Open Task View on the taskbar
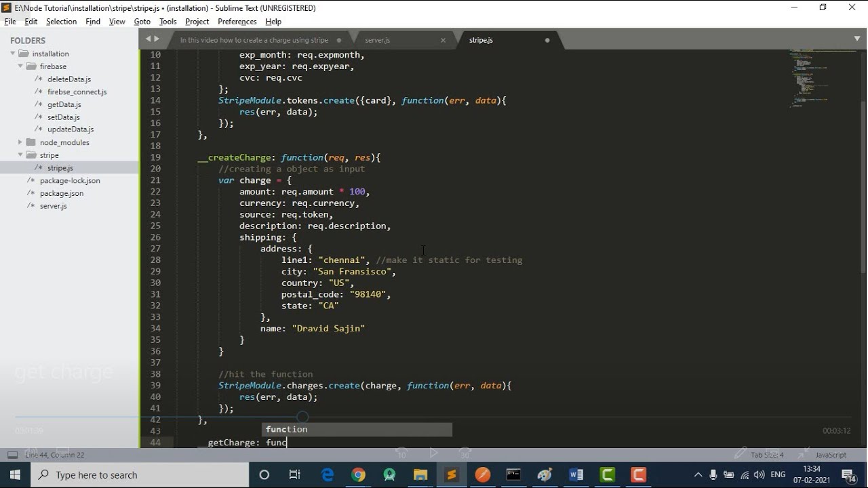 click(x=295, y=475)
